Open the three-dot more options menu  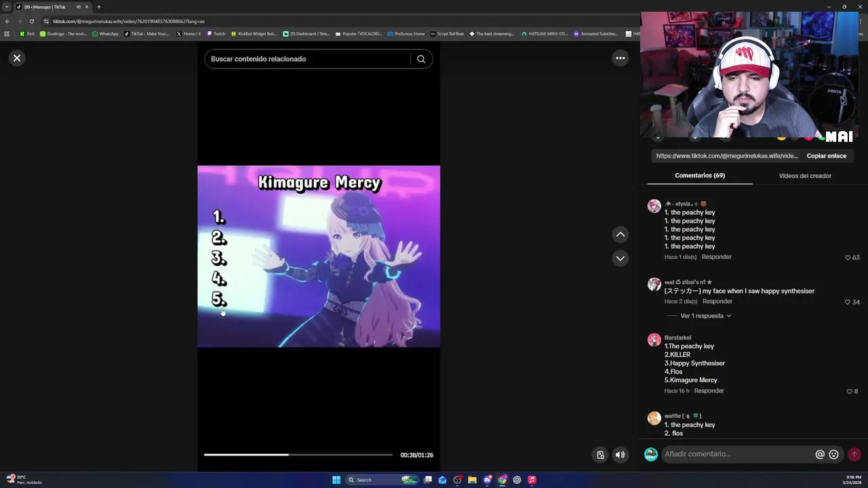(x=620, y=58)
